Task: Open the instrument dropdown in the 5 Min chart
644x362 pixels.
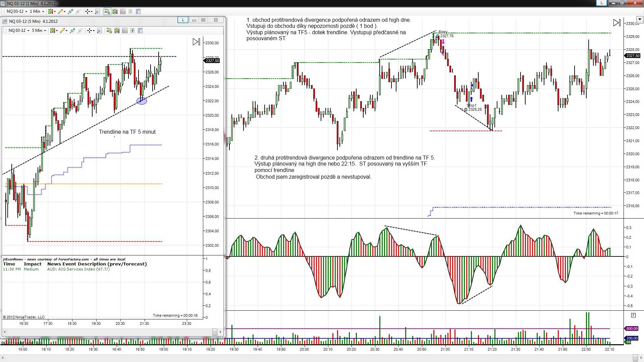Action: [19, 31]
